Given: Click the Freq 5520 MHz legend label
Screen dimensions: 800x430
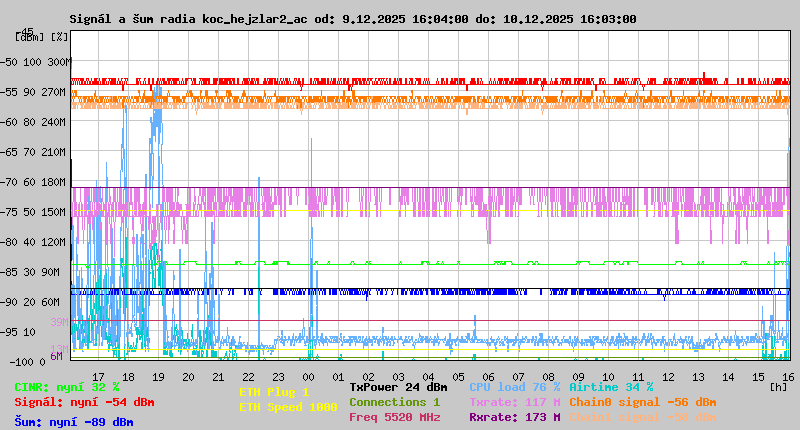Looking at the screenshot, I should coord(394,417).
